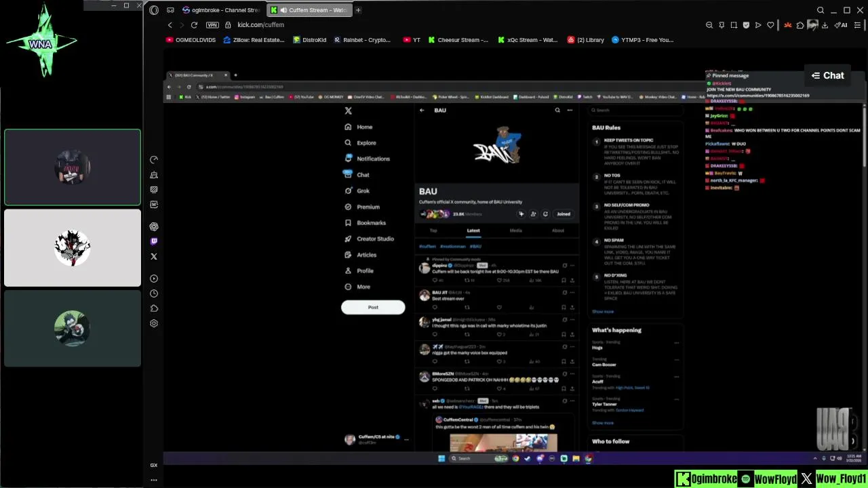Toggle the VPN badge in address bar

pyautogui.click(x=212, y=25)
